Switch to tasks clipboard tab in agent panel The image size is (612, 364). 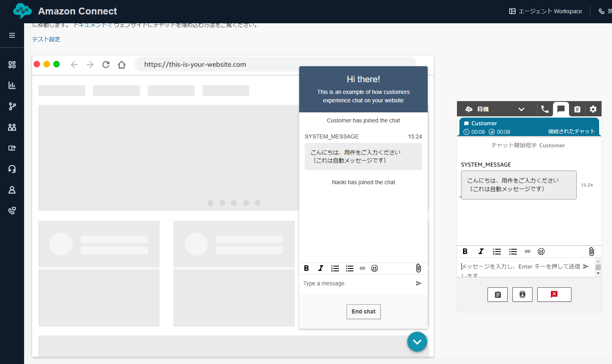pos(577,109)
